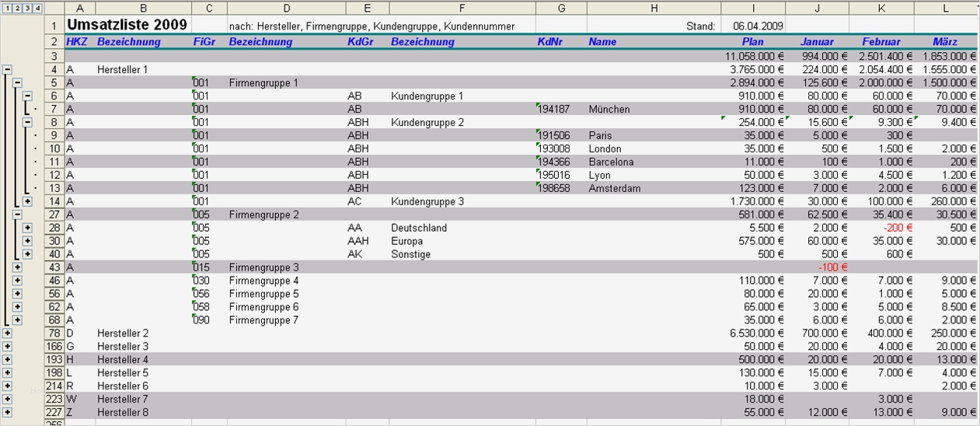Click the HKZ header cell
980x426 pixels.
[x=80, y=42]
